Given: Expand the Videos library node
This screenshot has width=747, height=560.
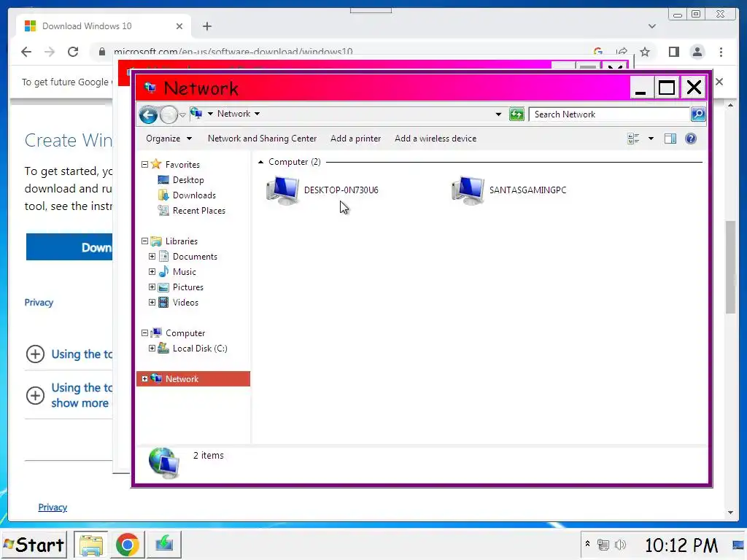Looking at the screenshot, I should 152,302.
